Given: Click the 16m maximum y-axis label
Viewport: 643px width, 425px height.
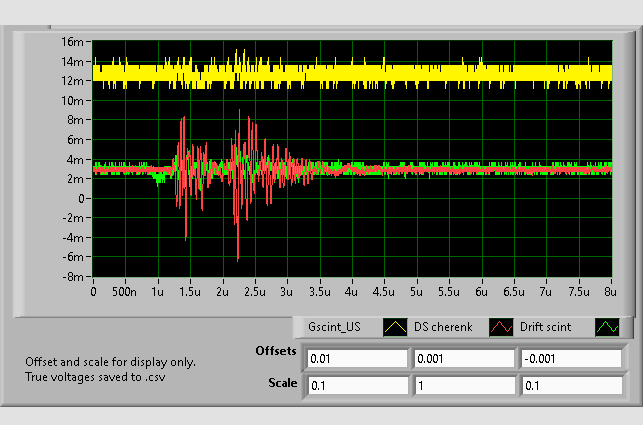Looking at the screenshot, I should tap(72, 42).
